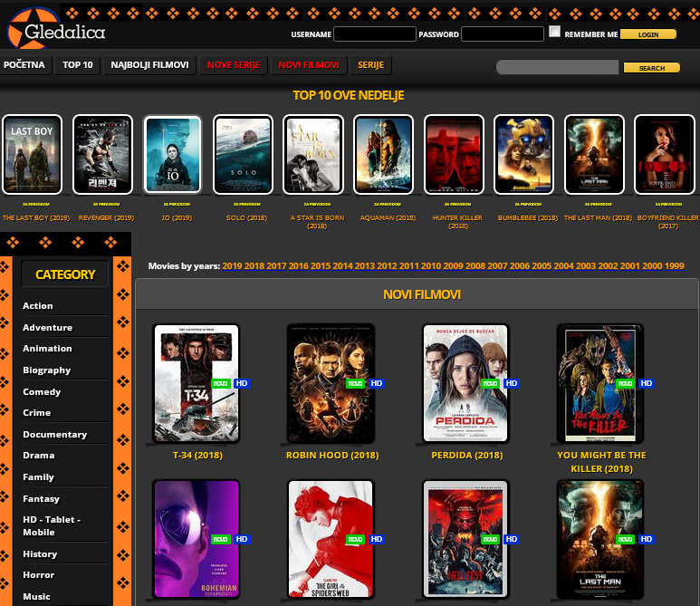Open the Revenger poster thumbnail
The width and height of the screenshot is (700, 606).
[102, 155]
